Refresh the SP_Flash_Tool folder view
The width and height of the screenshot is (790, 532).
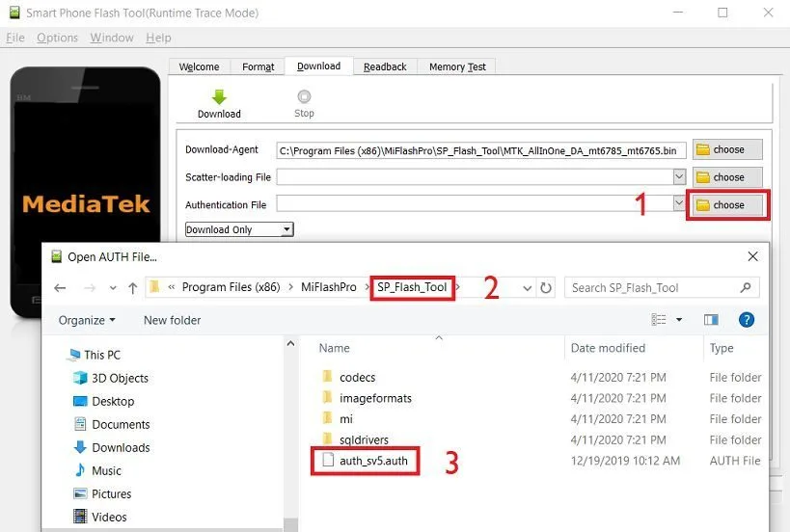click(546, 288)
